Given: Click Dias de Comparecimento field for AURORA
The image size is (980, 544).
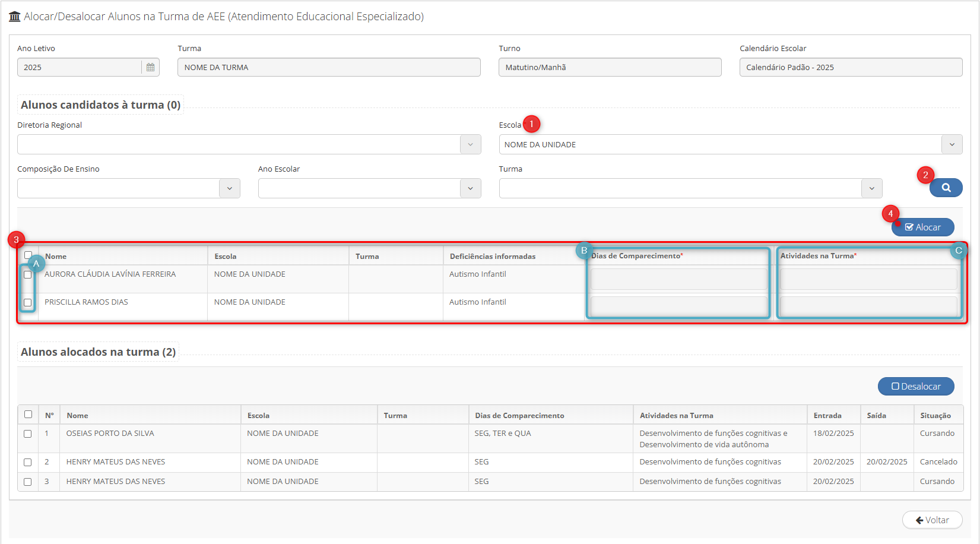Looking at the screenshot, I should point(678,279).
